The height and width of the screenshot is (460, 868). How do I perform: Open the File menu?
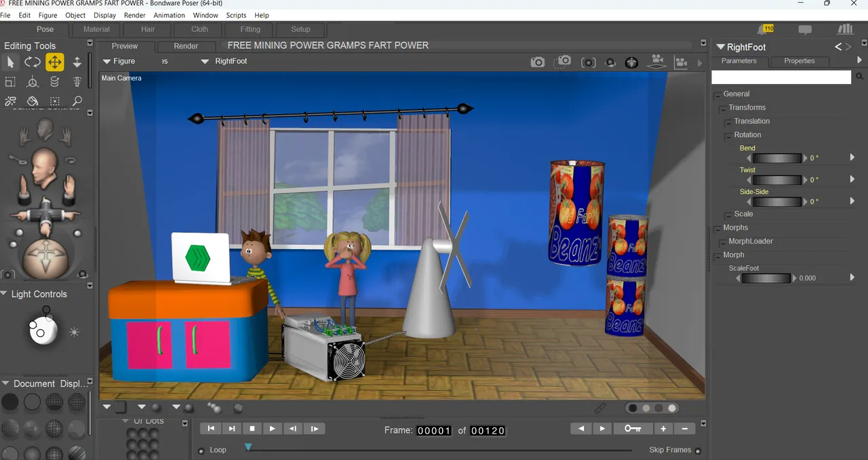pos(5,15)
